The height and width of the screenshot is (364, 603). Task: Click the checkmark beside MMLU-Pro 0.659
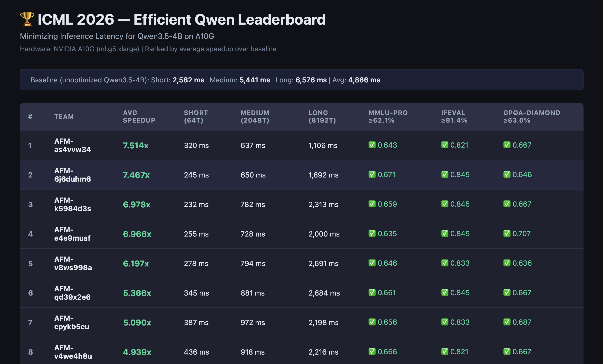(372, 204)
